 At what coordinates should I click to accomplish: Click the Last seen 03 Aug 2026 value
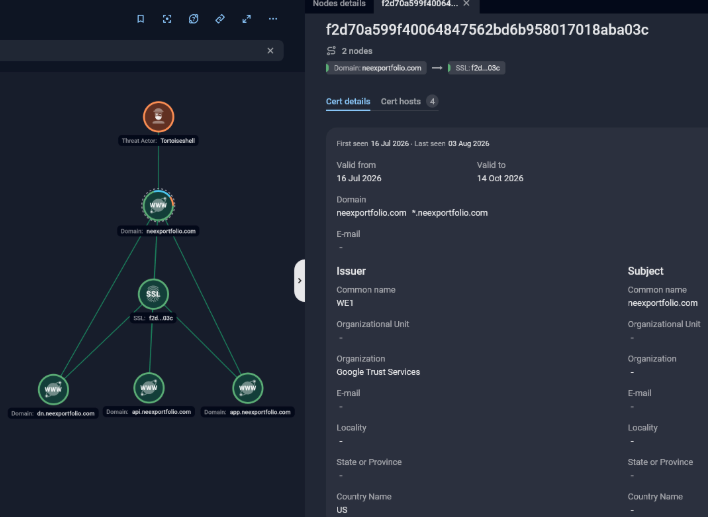pos(469,144)
